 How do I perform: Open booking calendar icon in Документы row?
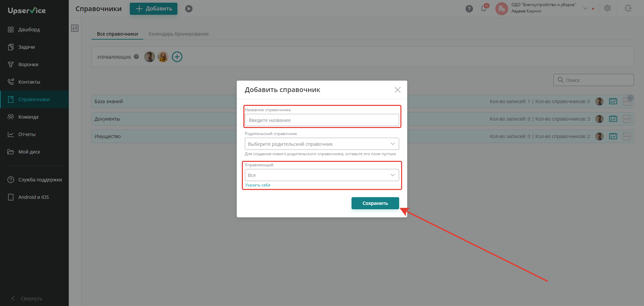click(613, 119)
